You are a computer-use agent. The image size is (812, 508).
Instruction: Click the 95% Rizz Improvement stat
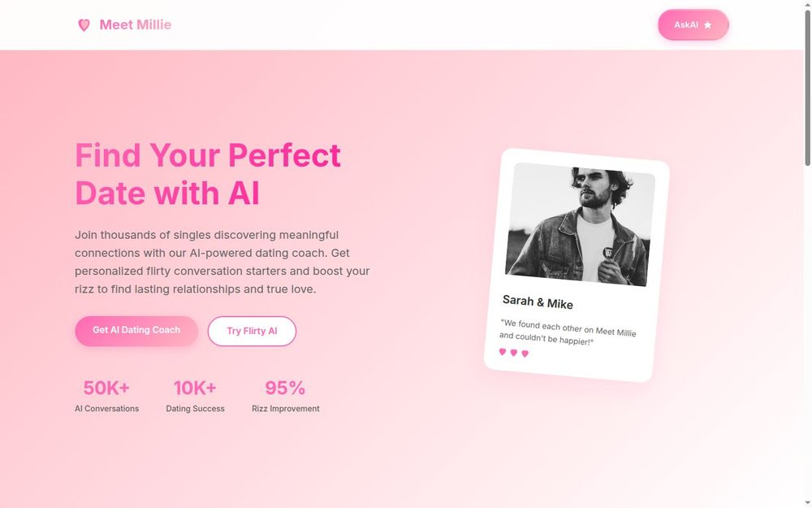pyautogui.click(x=284, y=396)
